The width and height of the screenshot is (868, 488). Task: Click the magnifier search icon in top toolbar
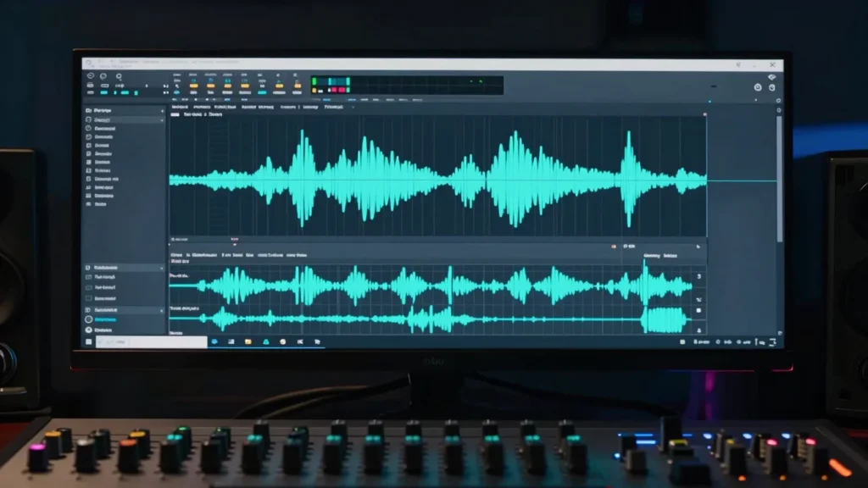[119, 76]
